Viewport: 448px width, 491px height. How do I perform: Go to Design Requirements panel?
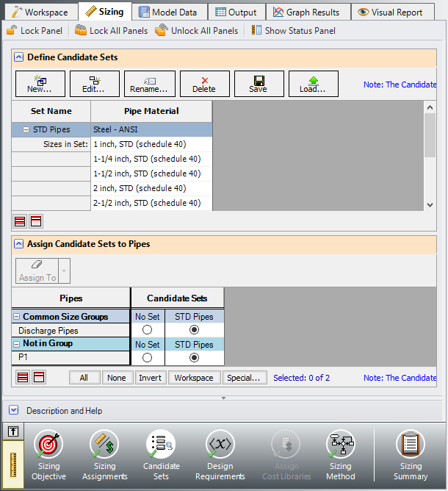(x=220, y=455)
